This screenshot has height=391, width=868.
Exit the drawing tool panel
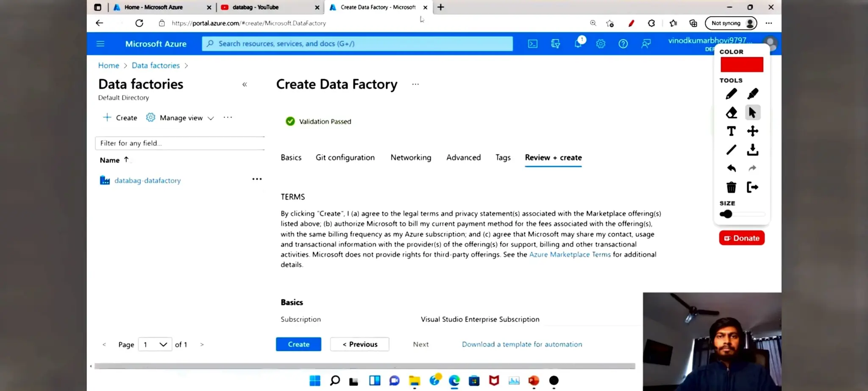753,187
